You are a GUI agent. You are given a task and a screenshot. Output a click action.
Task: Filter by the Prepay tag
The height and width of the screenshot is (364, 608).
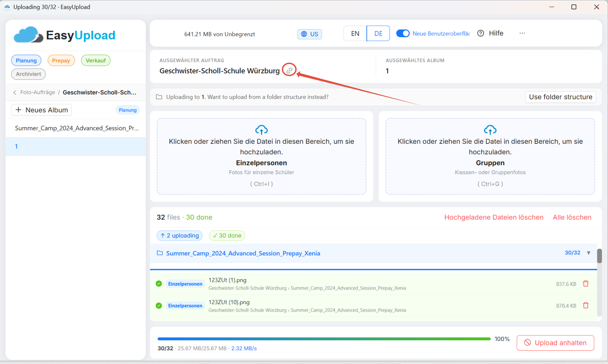click(x=61, y=60)
